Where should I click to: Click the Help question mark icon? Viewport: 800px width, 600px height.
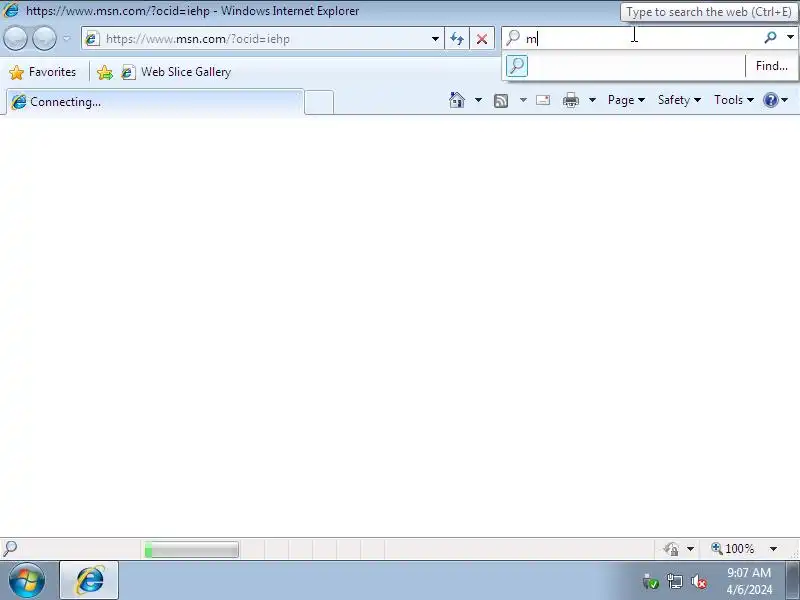[770, 100]
